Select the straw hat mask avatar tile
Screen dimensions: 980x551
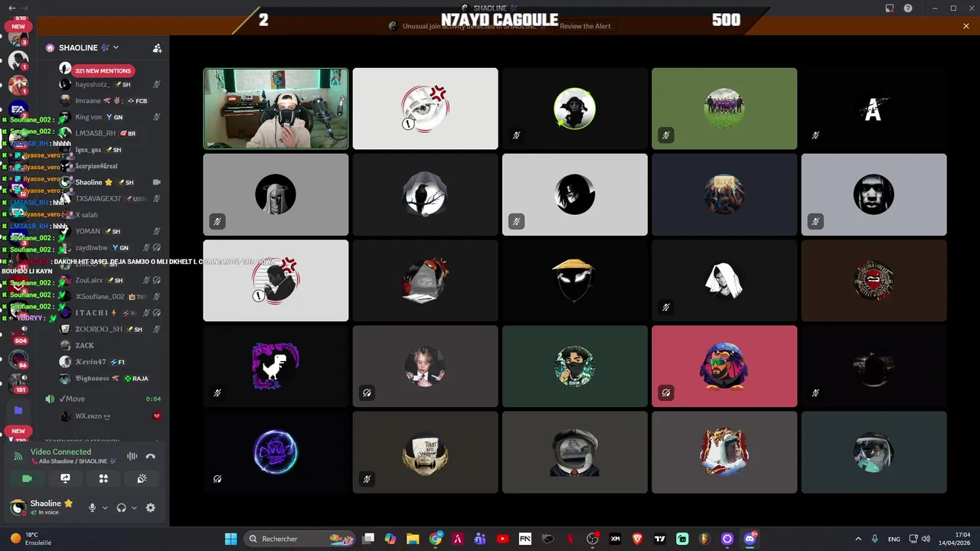(x=574, y=280)
